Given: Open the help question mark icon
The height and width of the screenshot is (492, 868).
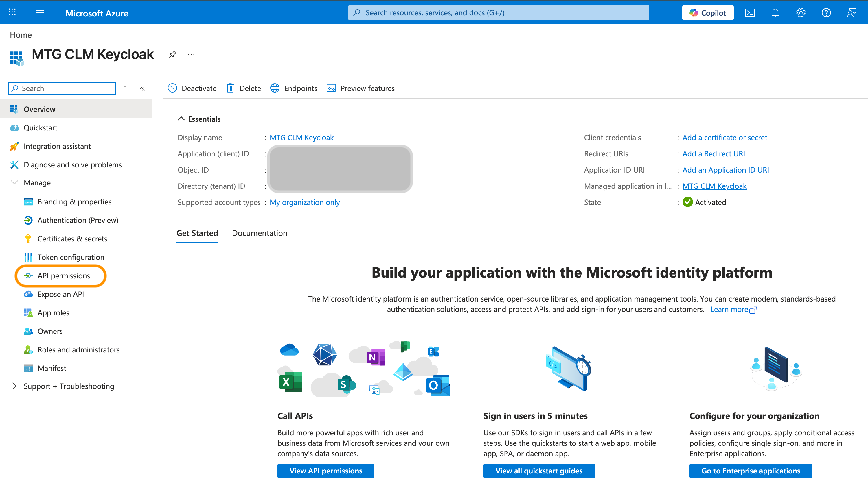Looking at the screenshot, I should coord(826,13).
